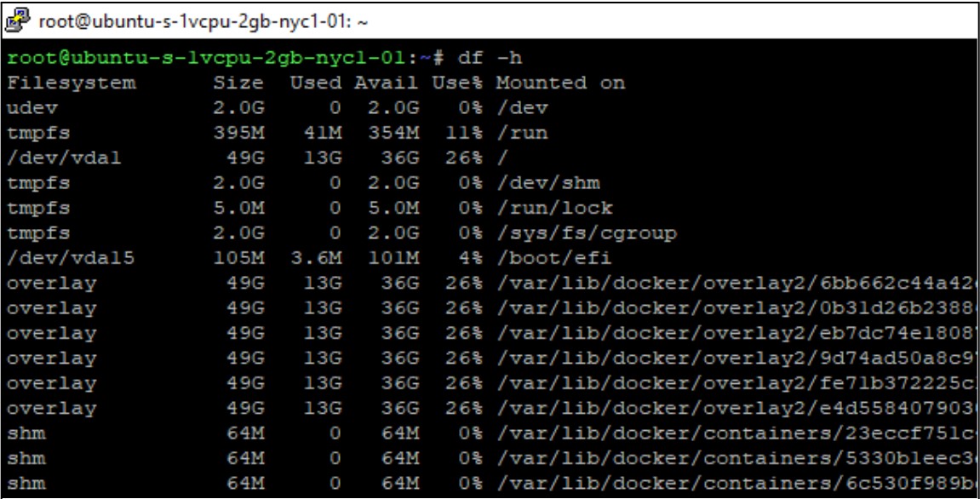This screenshot has height=499, width=980.
Task: Click the /dev/shm mount path
Action: pyautogui.click(x=547, y=183)
